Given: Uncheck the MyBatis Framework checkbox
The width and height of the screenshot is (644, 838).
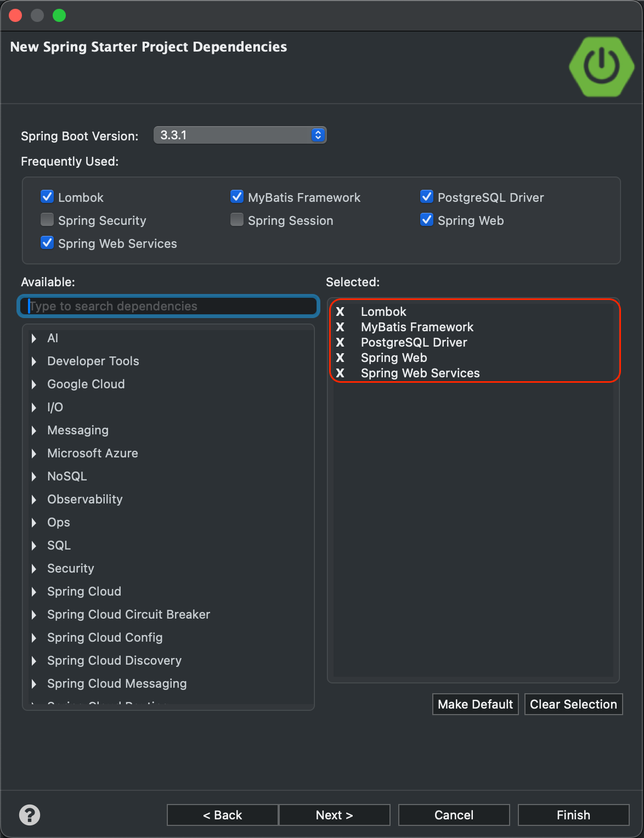Looking at the screenshot, I should tap(237, 196).
